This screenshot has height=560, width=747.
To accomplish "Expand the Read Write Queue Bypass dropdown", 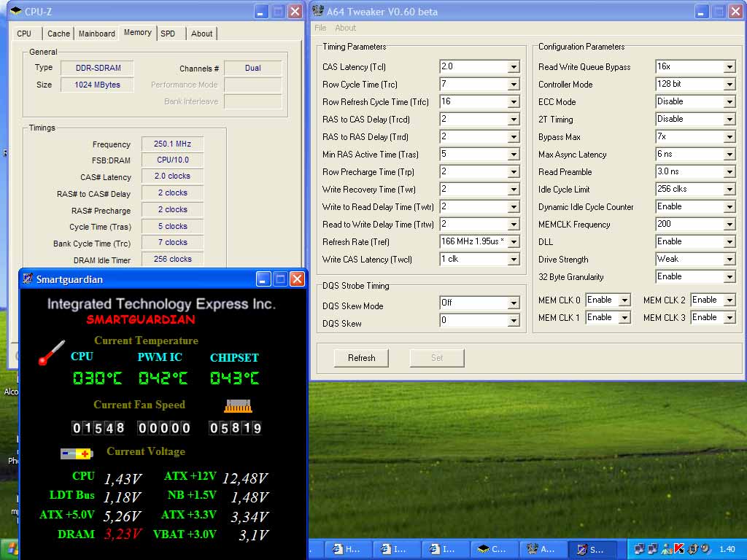I will (729, 67).
